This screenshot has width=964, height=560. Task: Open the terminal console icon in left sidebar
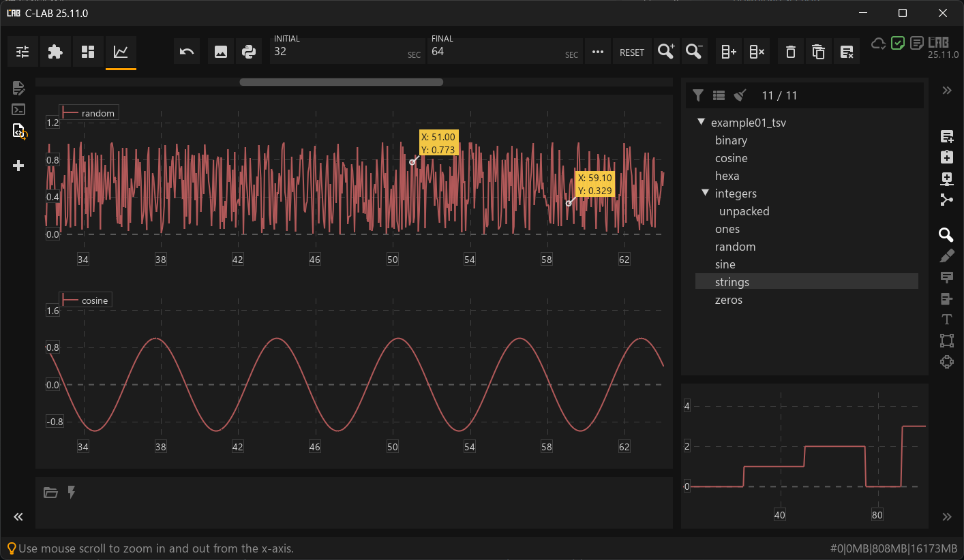pyautogui.click(x=18, y=109)
